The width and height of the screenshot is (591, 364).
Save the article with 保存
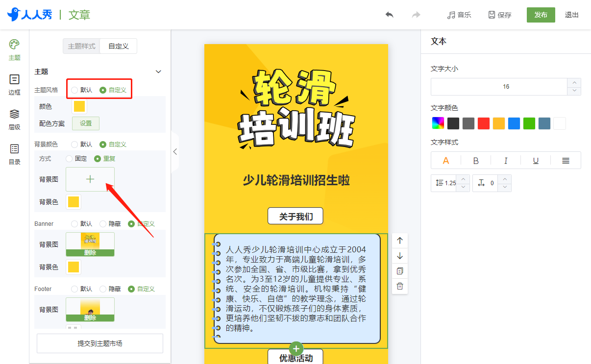coord(500,15)
